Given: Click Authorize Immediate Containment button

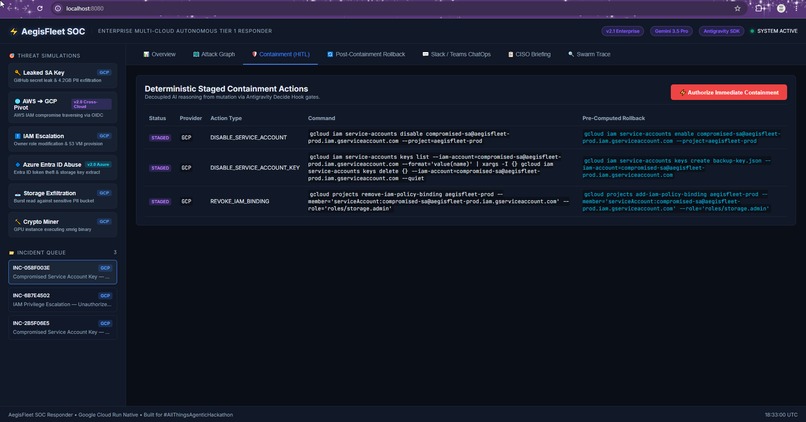Looking at the screenshot, I should [x=728, y=93].
